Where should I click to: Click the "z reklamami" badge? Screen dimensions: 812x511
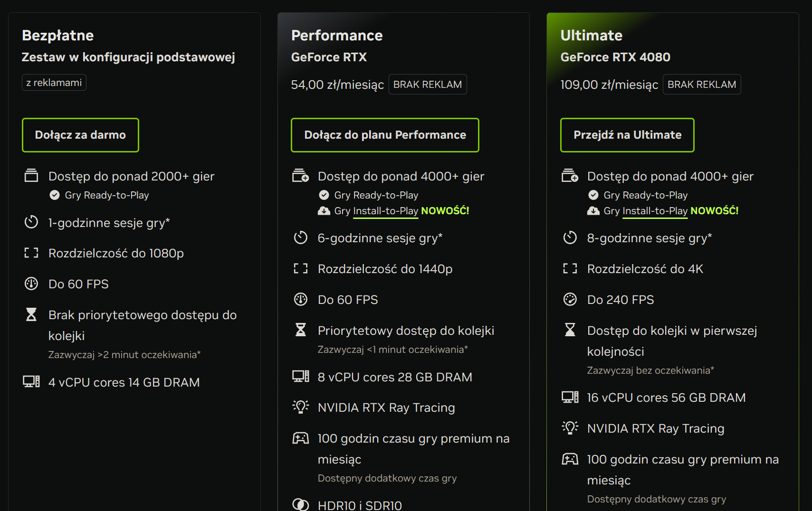coord(54,83)
